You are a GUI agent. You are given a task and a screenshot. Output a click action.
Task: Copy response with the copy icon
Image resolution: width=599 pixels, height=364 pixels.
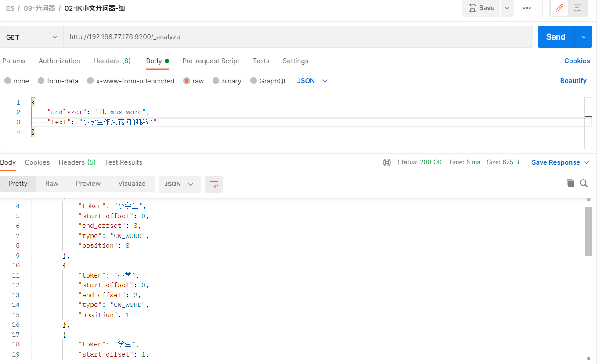click(570, 183)
